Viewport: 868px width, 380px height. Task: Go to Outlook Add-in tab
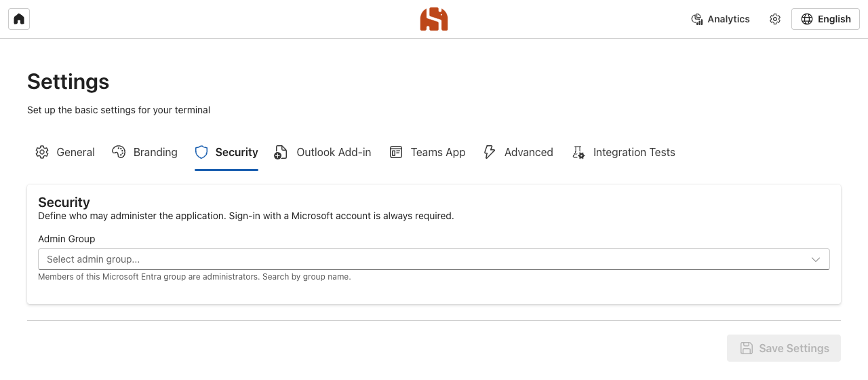(323, 152)
